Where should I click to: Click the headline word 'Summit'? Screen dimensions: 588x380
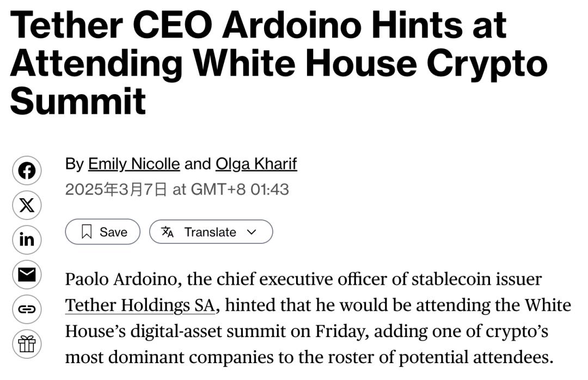point(78,101)
